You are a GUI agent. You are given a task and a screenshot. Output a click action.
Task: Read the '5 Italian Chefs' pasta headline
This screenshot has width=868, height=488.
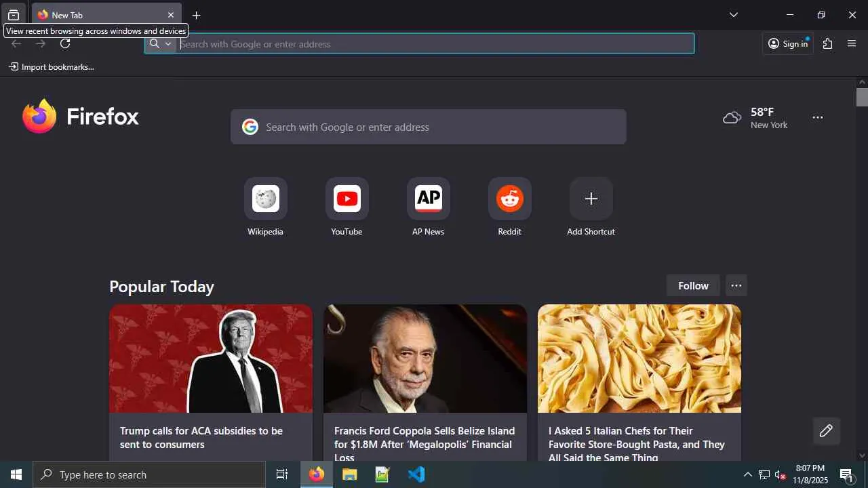point(637,443)
